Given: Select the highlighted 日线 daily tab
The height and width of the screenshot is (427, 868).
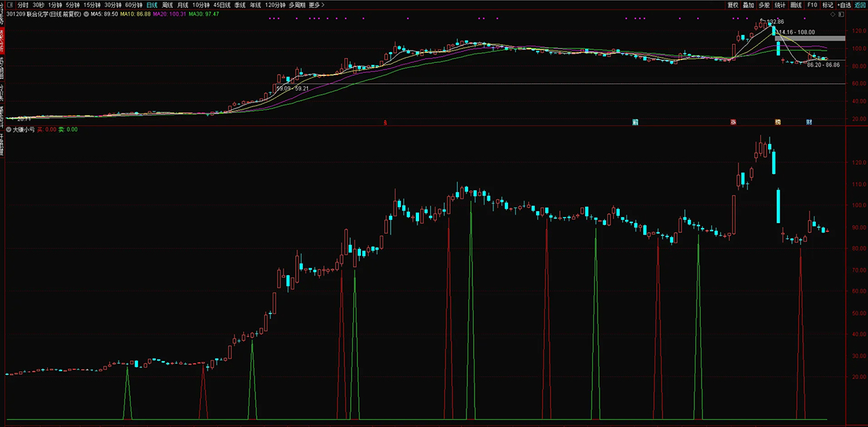Looking at the screenshot, I should [153, 4].
